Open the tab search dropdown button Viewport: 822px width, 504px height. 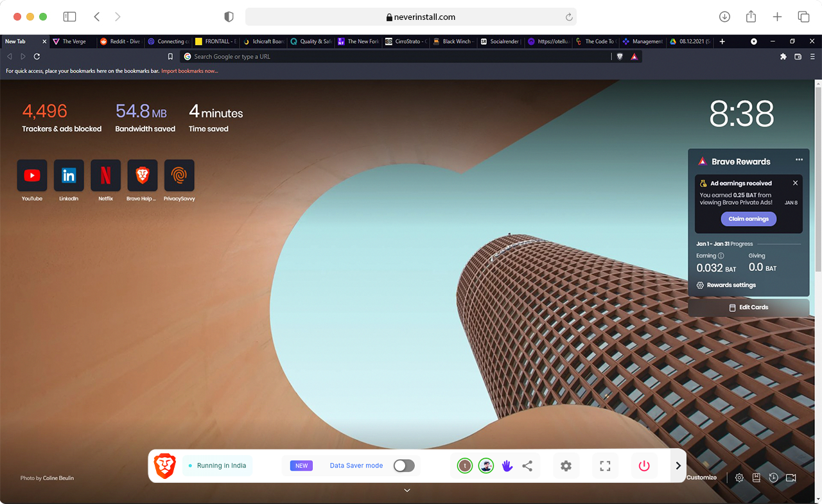754,41
